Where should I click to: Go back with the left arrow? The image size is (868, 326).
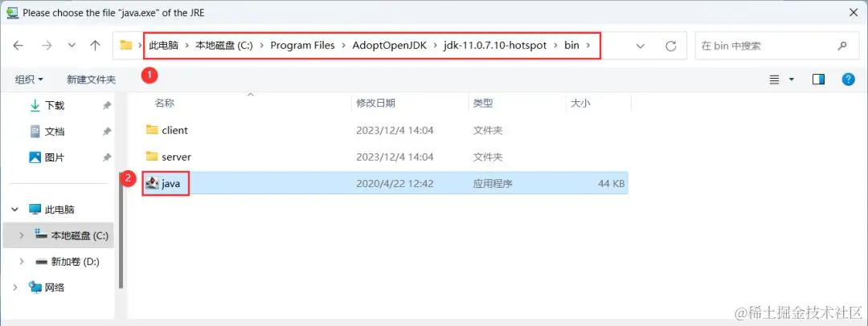pyautogui.click(x=18, y=46)
